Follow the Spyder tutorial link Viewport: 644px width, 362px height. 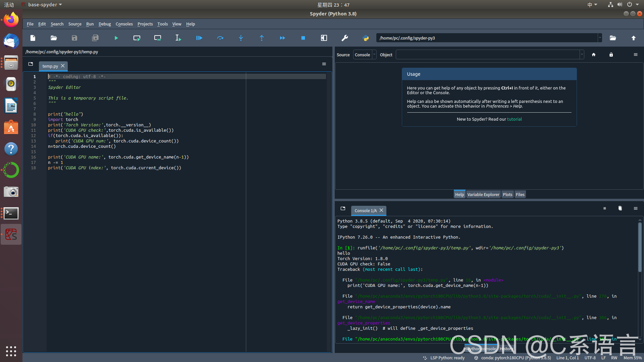[x=514, y=119]
